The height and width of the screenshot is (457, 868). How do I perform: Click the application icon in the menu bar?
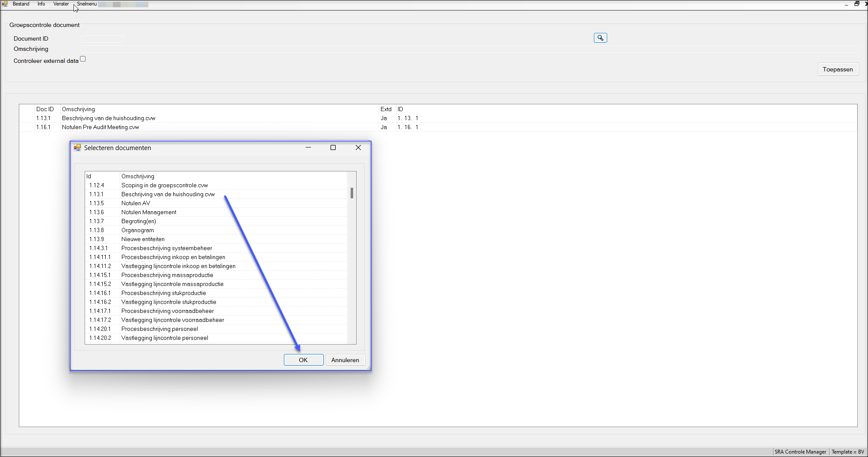[5, 4]
